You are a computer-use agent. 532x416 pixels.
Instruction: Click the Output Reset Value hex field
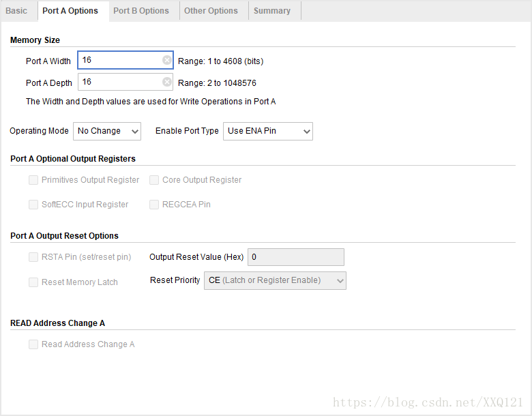coord(295,257)
